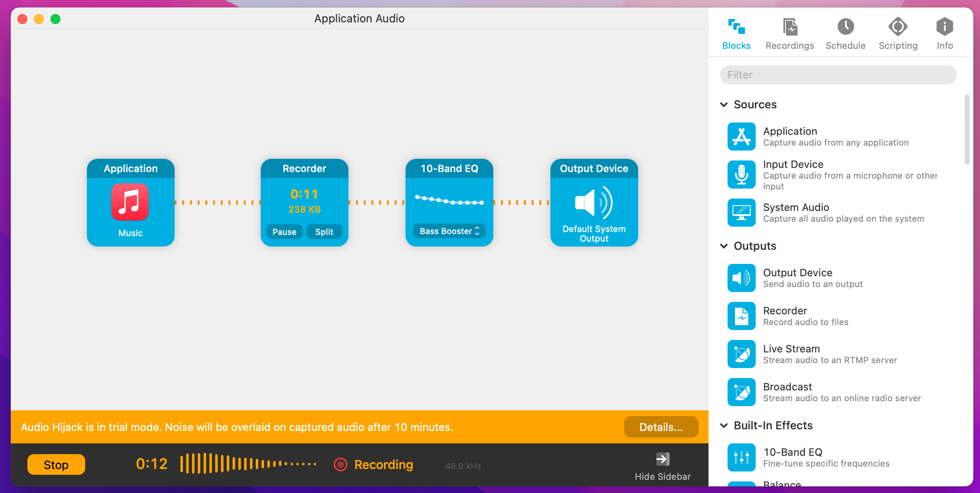
Task: Click 'Capture audio from any application' text
Action: [x=836, y=143]
